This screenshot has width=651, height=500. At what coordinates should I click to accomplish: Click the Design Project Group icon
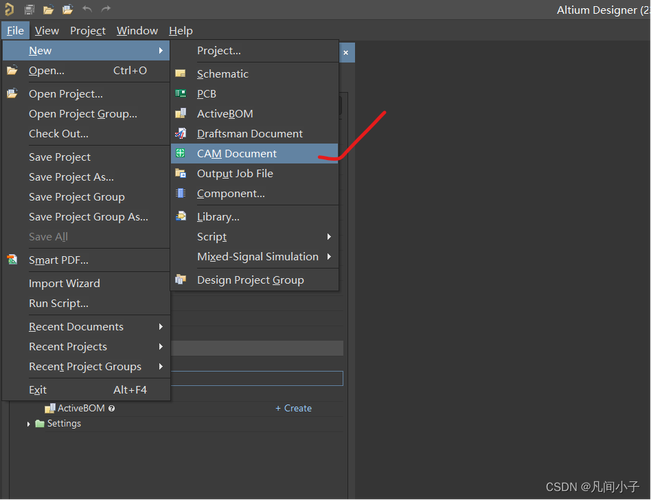tap(180, 279)
